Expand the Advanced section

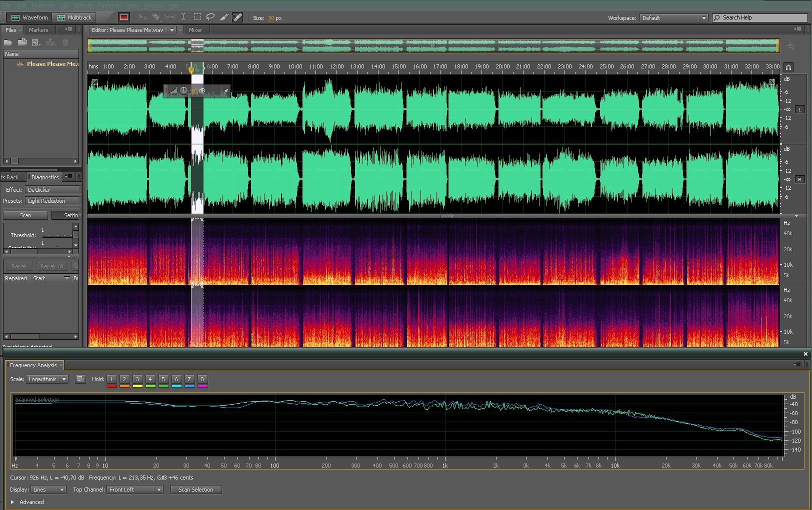coord(12,502)
